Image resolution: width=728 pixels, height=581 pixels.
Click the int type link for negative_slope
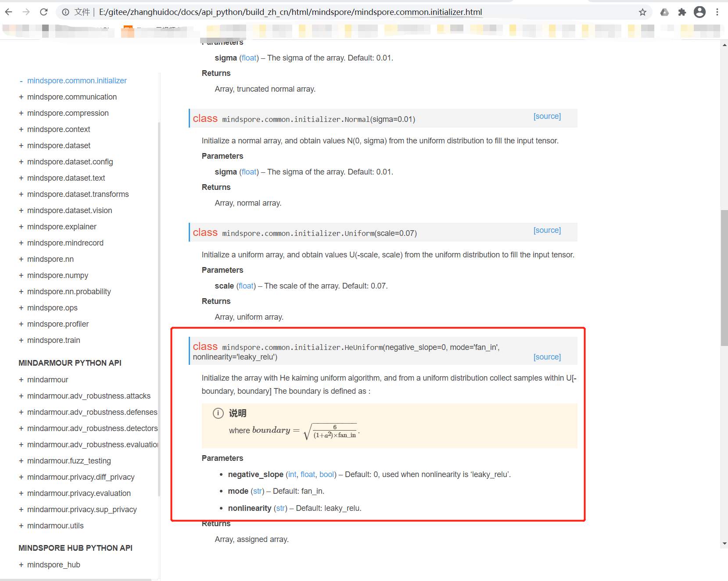coord(292,474)
